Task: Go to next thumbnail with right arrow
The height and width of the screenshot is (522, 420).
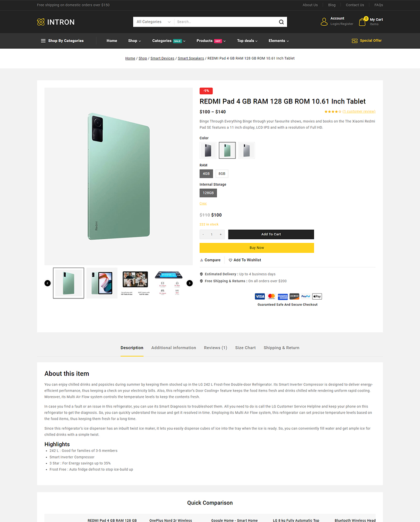Action: pos(189,283)
